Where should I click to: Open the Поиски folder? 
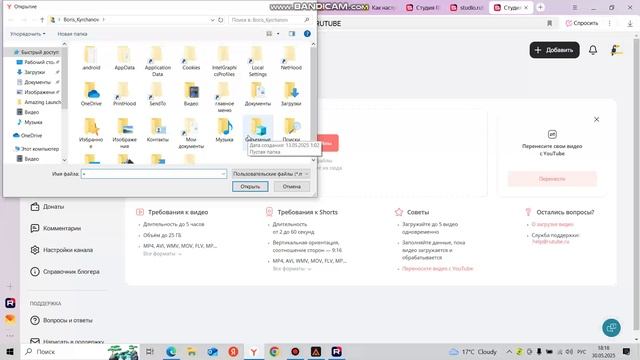pyautogui.click(x=291, y=130)
